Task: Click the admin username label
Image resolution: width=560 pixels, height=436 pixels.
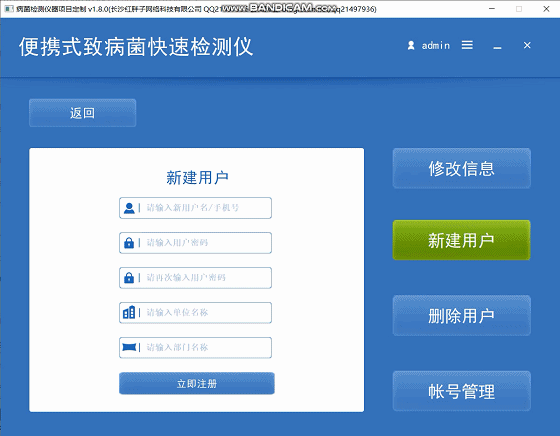Action: tap(436, 46)
